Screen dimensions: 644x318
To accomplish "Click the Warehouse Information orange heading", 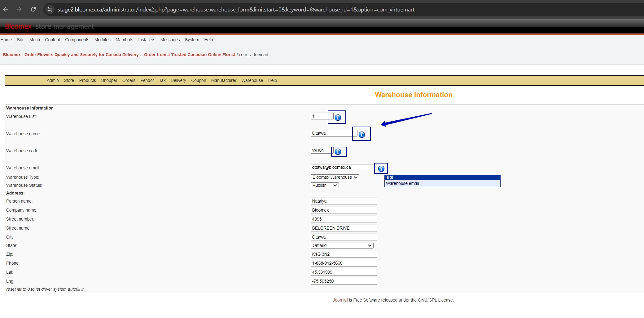I will (x=414, y=95).
